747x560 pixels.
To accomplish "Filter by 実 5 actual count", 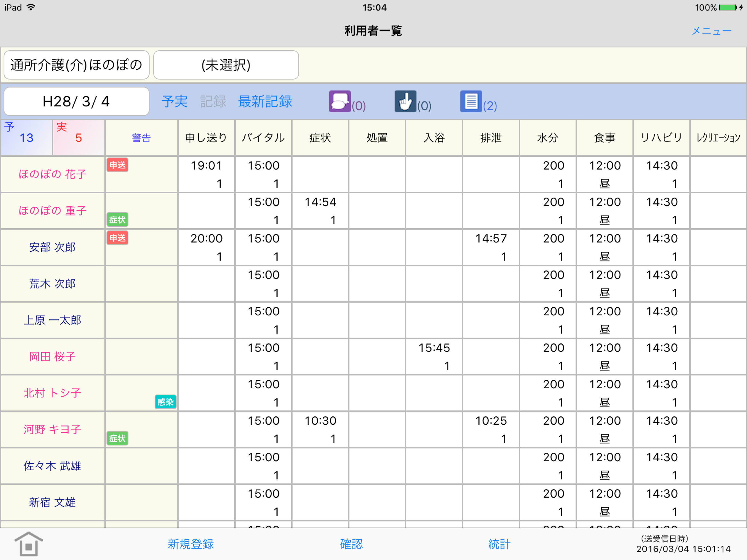I will pyautogui.click(x=79, y=138).
